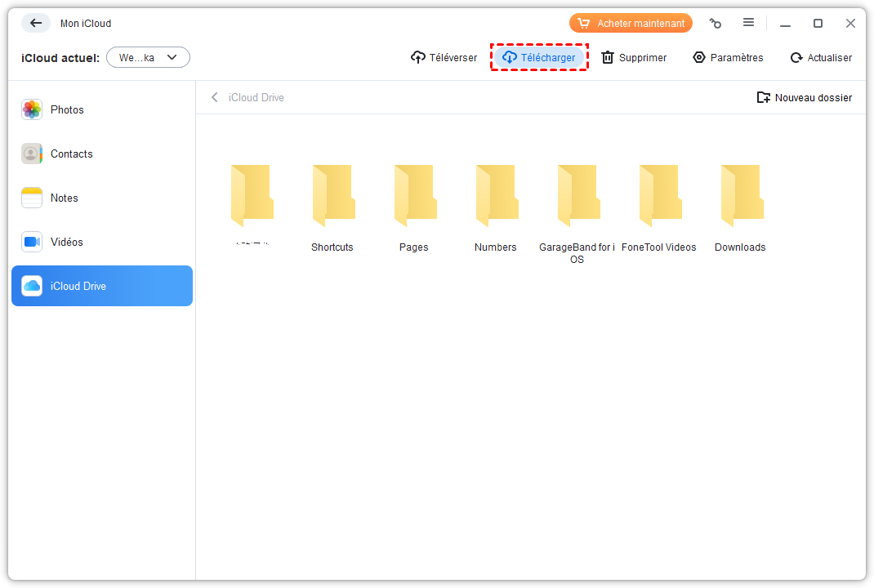Refresh with the Actualiser button
The width and height of the screenshot is (874, 588).
[x=821, y=57]
